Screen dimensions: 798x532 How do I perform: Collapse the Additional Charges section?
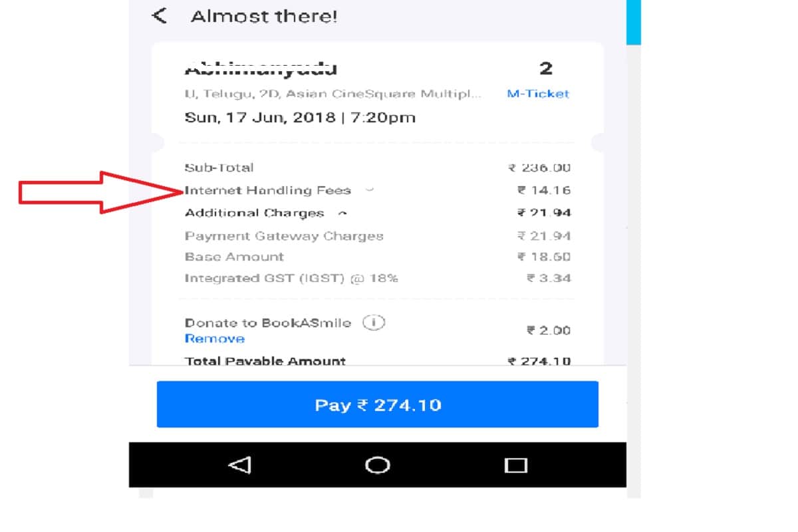pos(343,213)
